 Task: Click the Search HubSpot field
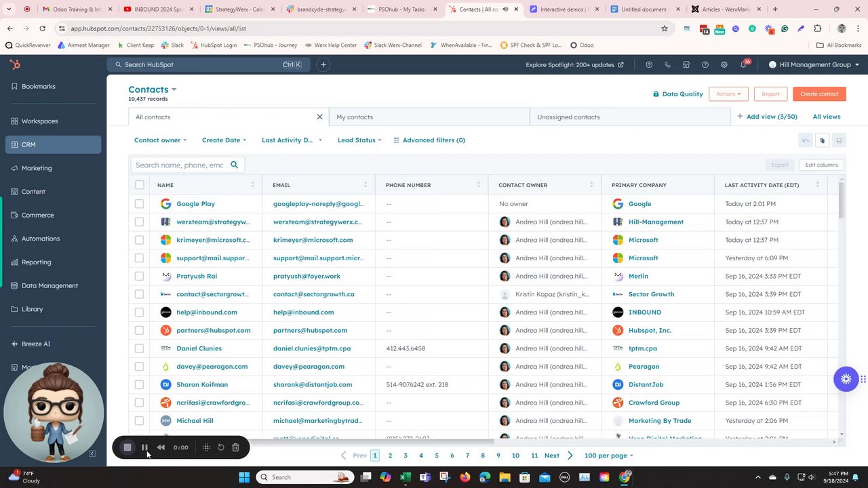coord(208,64)
